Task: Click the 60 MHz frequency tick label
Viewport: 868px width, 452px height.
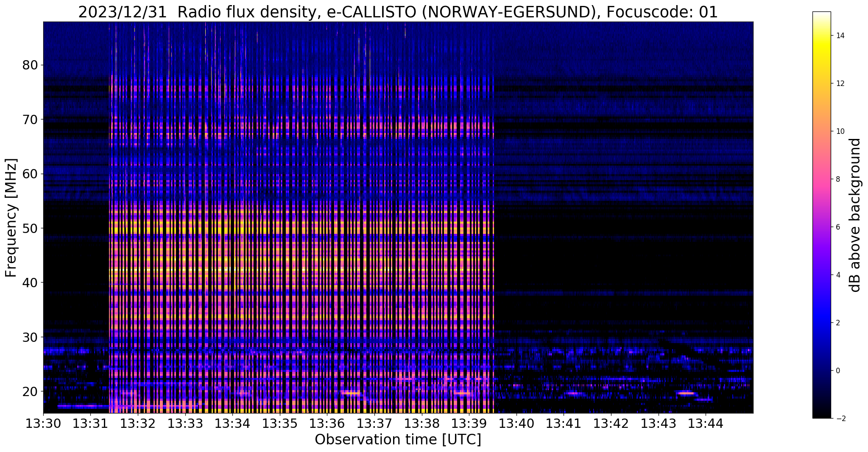Action: [x=30, y=174]
